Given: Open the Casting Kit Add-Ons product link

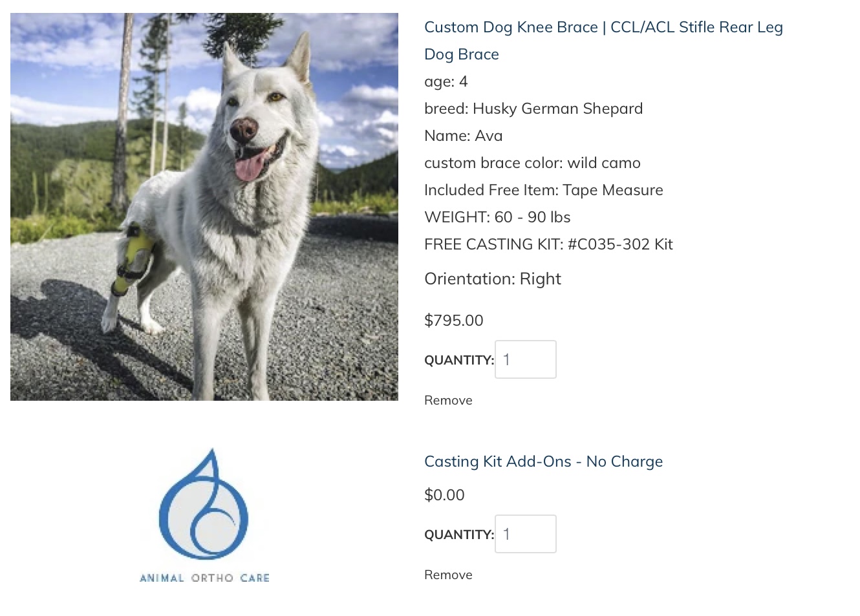Looking at the screenshot, I should tap(543, 462).
